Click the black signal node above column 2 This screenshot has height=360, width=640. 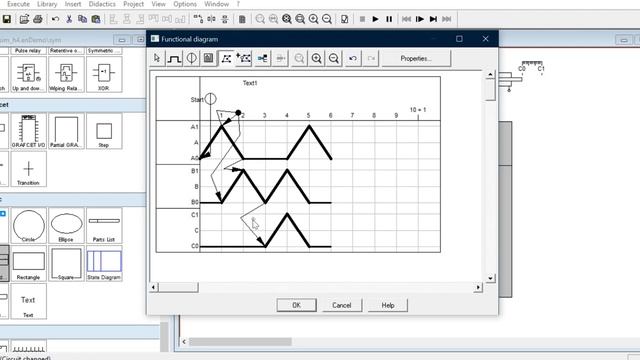[x=238, y=112]
